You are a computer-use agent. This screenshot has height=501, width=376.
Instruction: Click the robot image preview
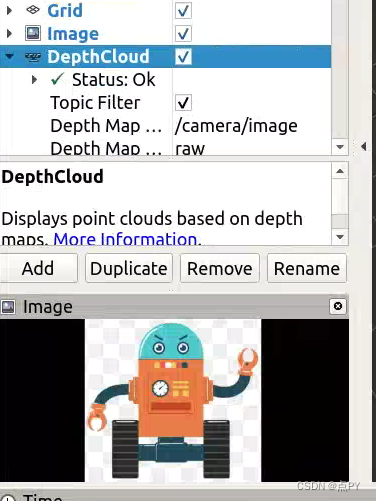(173, 400)
